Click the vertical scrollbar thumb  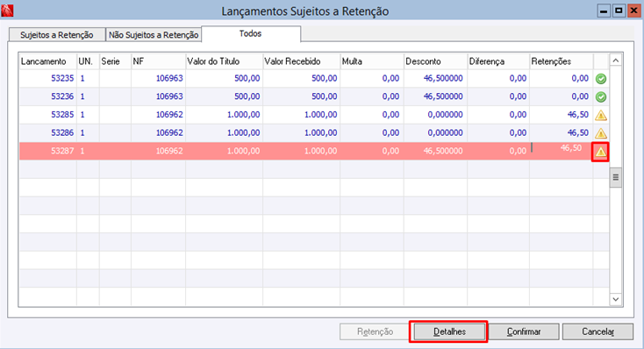[615, 177]
